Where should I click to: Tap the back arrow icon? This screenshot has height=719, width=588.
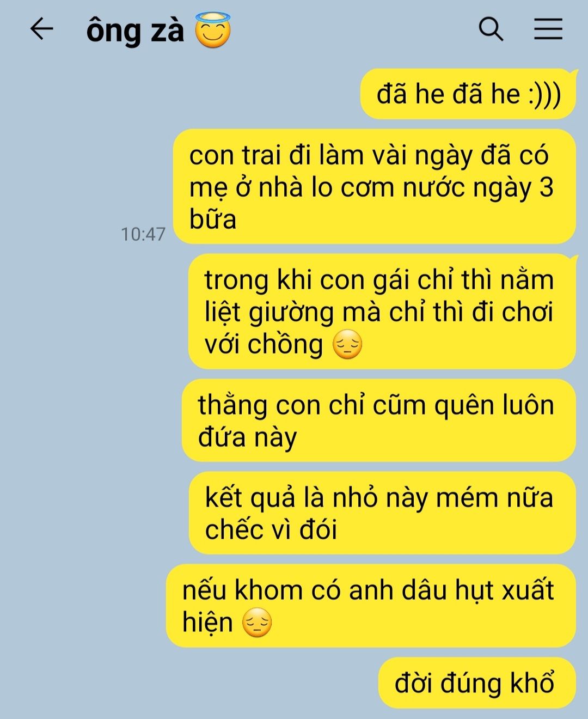pos(42,29)
